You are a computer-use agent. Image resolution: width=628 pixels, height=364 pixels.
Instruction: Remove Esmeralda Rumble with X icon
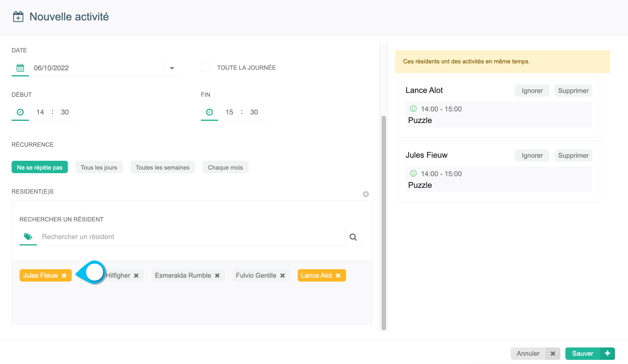click(x=217, y=275)
